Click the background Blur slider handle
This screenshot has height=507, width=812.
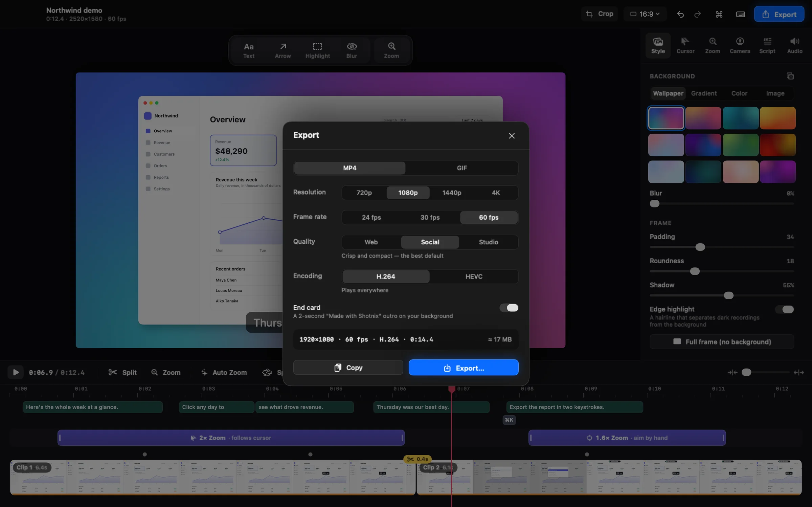[x=654, y=204]
